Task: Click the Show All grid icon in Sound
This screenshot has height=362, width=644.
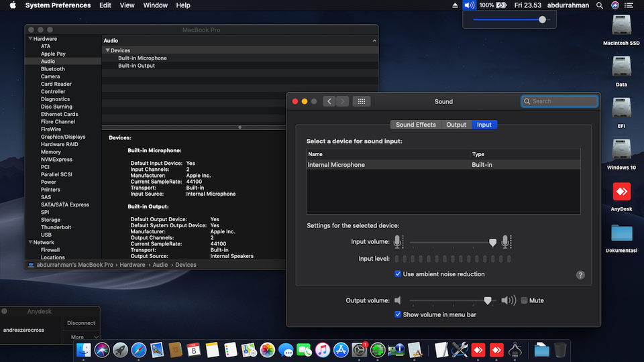Action: pos(361,101)
